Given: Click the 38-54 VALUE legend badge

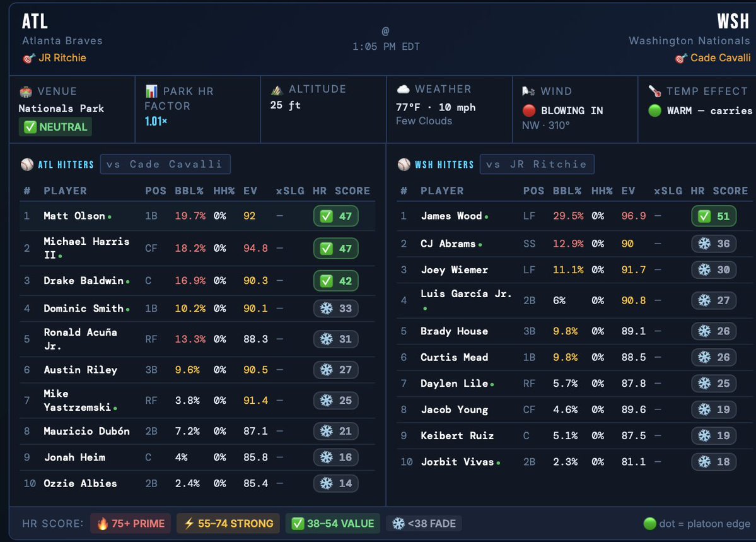Looking at the screenshot, I should [333, 524].
